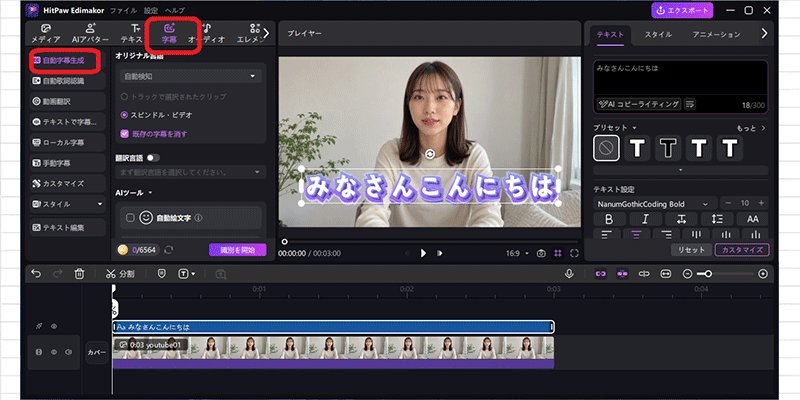Toggle AA uppercase text option

click(x=753, y=219)
